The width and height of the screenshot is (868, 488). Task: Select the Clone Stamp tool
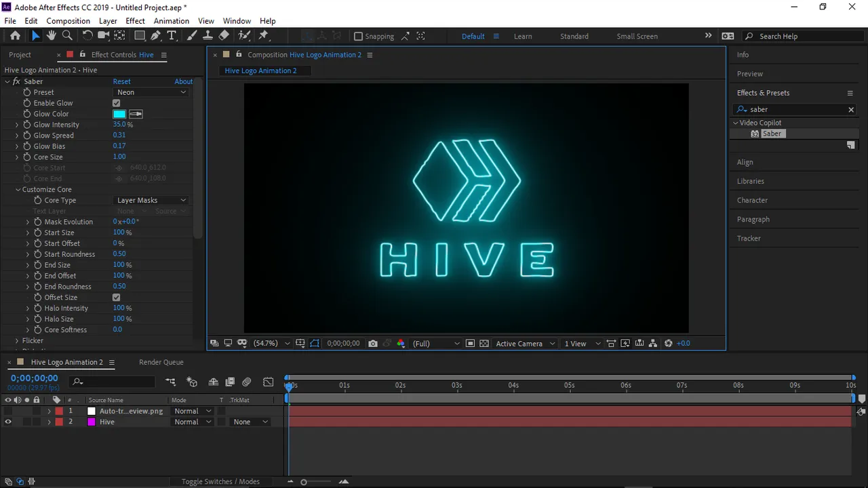(x=208, y=36)
